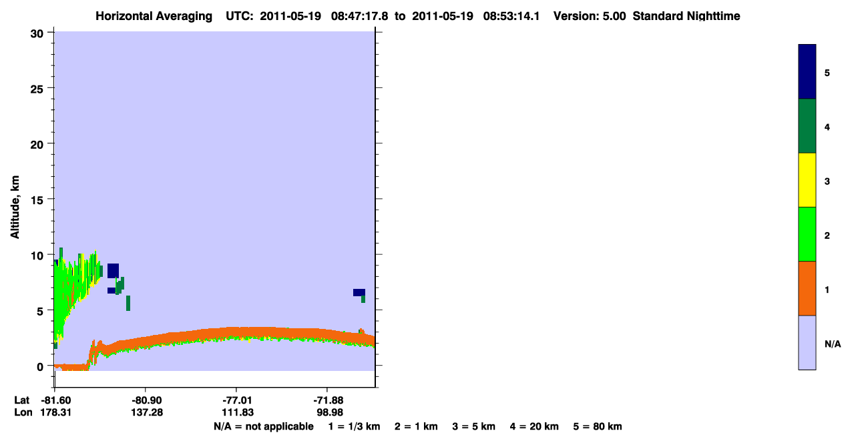Click 'Version: 5.00' in the title
Image resolution: width=868 pixels, height=445 pixels.
[590, 16]
